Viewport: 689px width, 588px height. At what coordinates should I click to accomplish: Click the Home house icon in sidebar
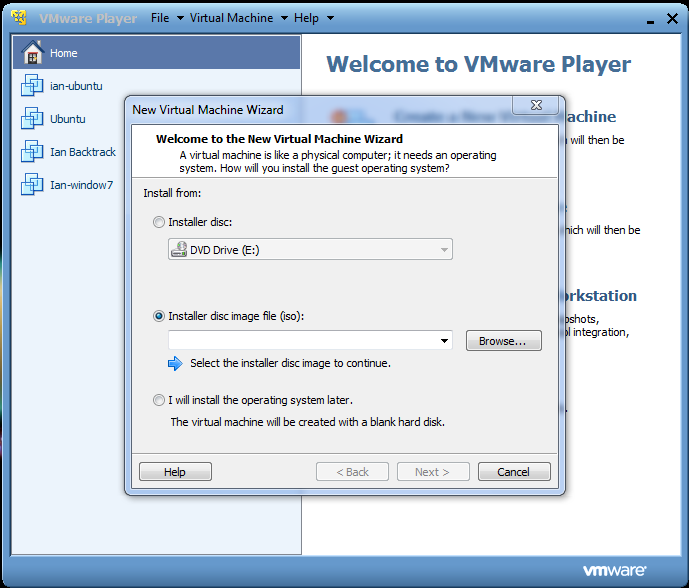[33, 52]
